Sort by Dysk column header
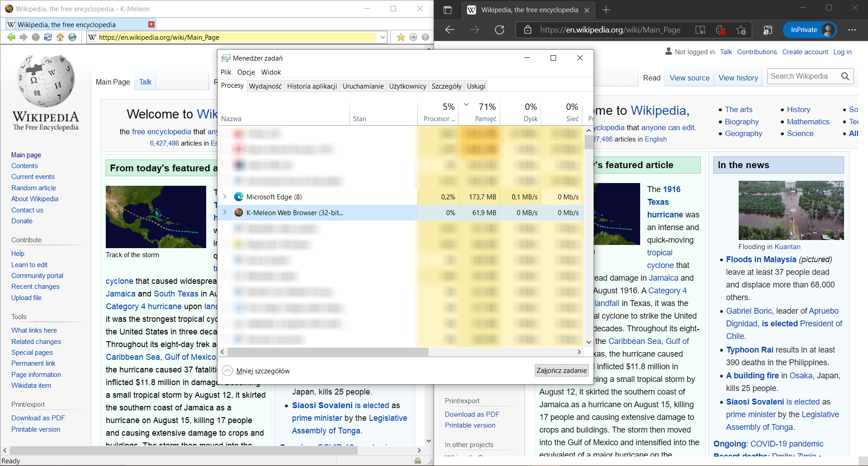The height and width of the screenshot is (466, 868). coord(521,113)
